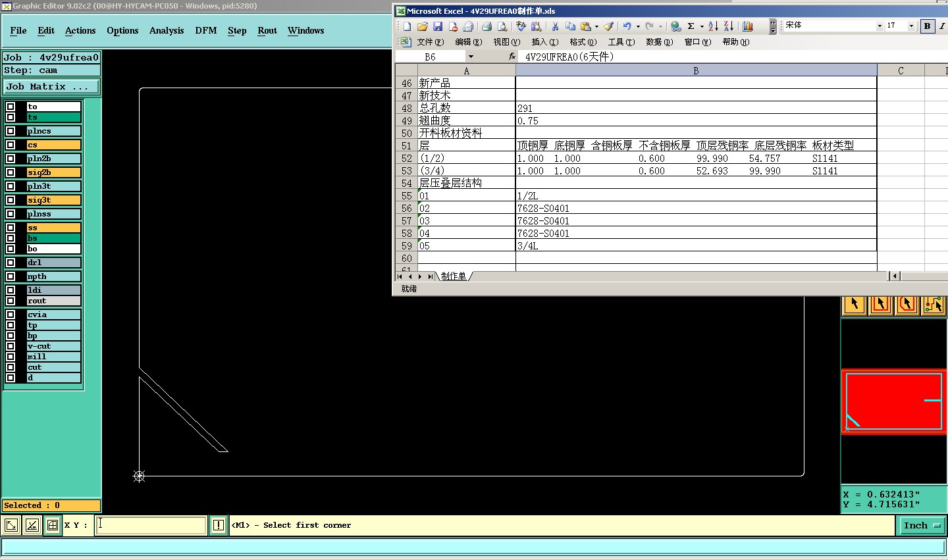Select the 'plnss' layer name button
The height and width of the screenshot is (560, 948).
[53, 214]
